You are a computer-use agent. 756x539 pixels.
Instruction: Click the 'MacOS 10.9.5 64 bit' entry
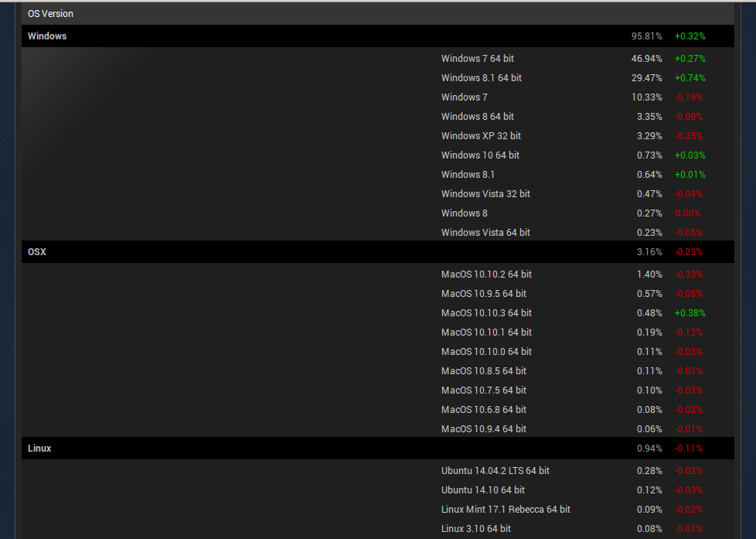pos(484,293)
